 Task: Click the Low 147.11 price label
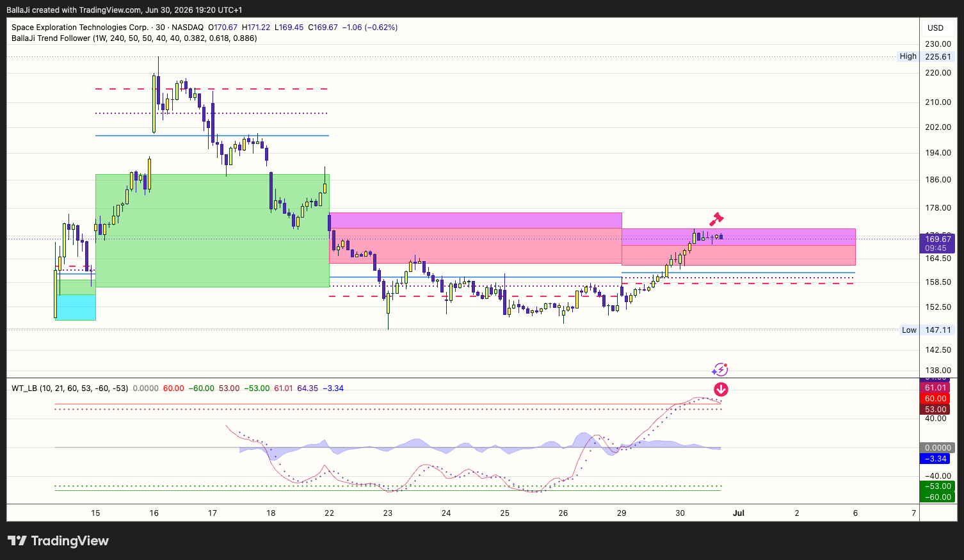point(927,330)
